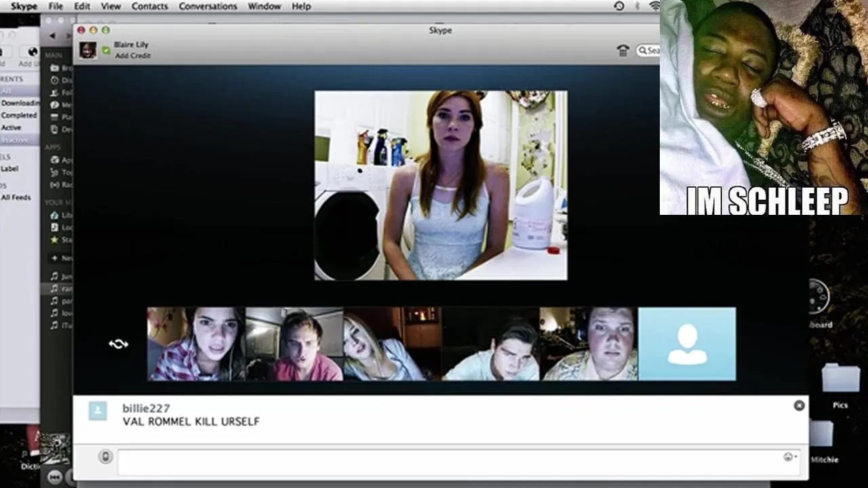Open the Window menu
This screenshot has height=488, width=868.
click(x=264, y=6)
